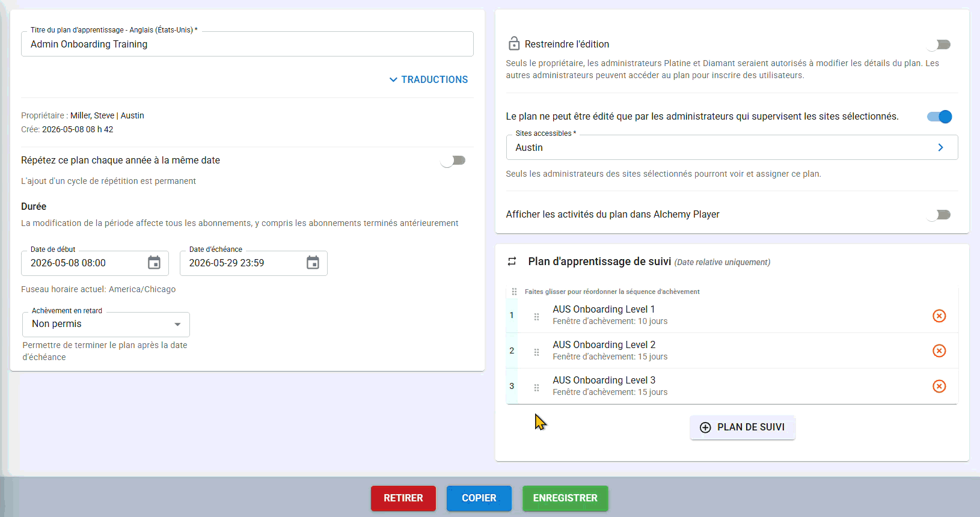Open the Achèvement en retard dropdown
This screenshot has height=517, width=980.
point(106,324)
